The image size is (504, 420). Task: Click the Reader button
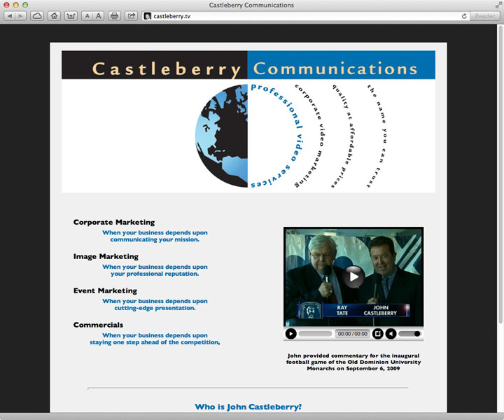click(x=484, y=16)
